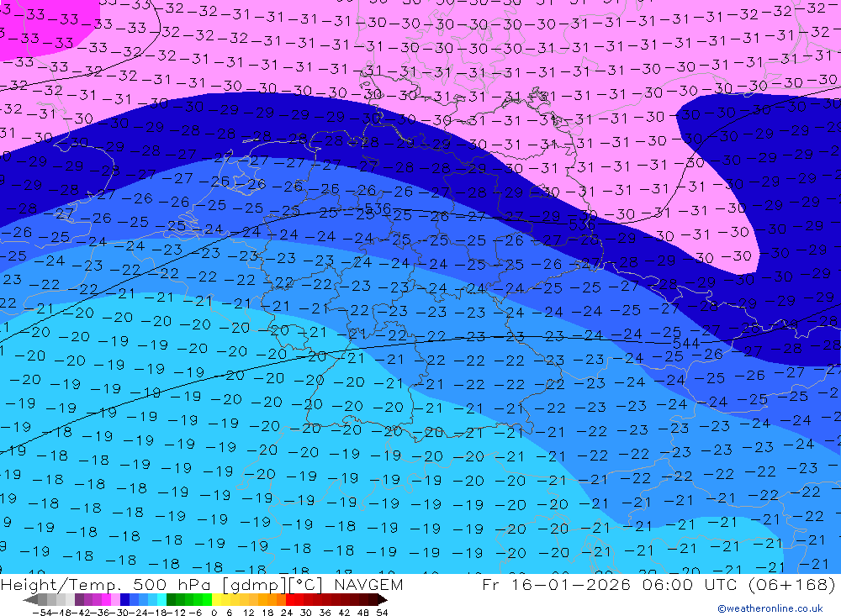Click the darkest green legend swatch

[171, 599]
